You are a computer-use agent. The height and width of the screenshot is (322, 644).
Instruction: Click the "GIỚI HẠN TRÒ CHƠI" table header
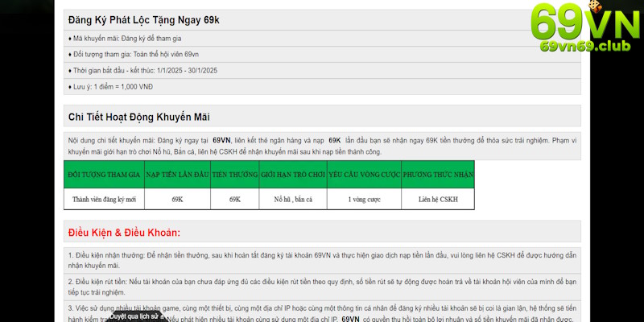[x=293, y=175]
